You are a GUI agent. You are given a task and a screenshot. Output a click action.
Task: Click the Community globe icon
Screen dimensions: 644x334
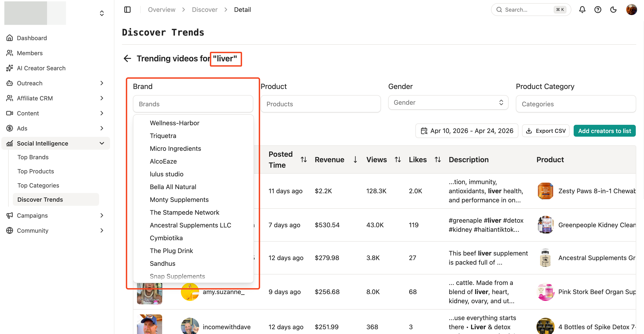coord(10,230)
